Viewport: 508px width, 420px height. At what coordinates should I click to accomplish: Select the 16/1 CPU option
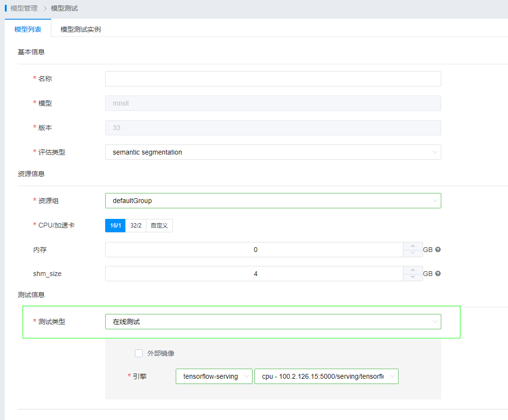tap(115, 226)
